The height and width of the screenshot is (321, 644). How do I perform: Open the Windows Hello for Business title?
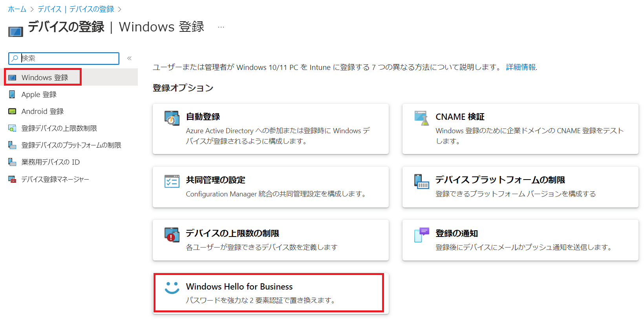pos(240,286)
